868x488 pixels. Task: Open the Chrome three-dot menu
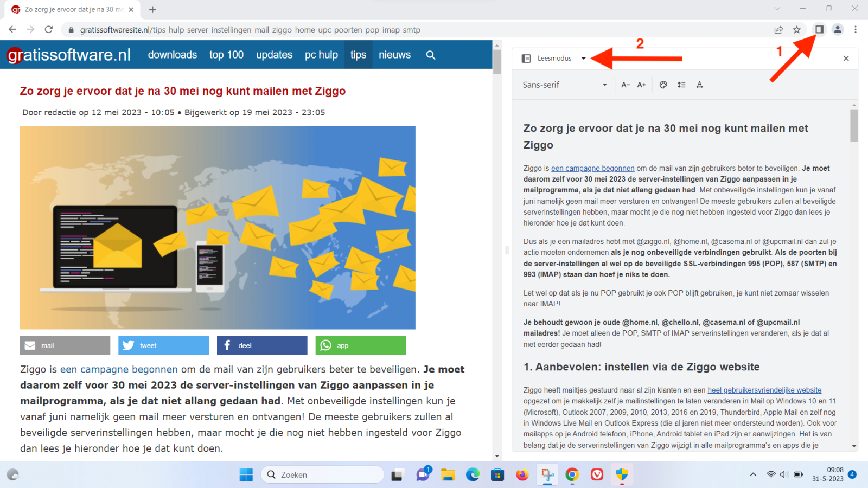pos(856,30)
